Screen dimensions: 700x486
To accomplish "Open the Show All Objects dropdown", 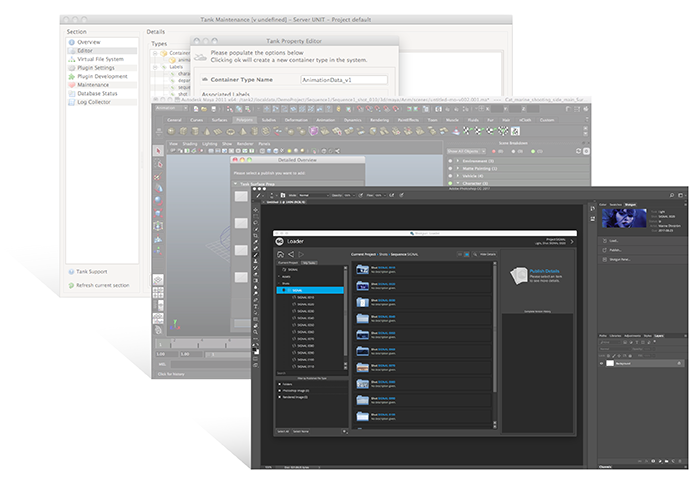I will pyautogui.click(x=467, y=151).
